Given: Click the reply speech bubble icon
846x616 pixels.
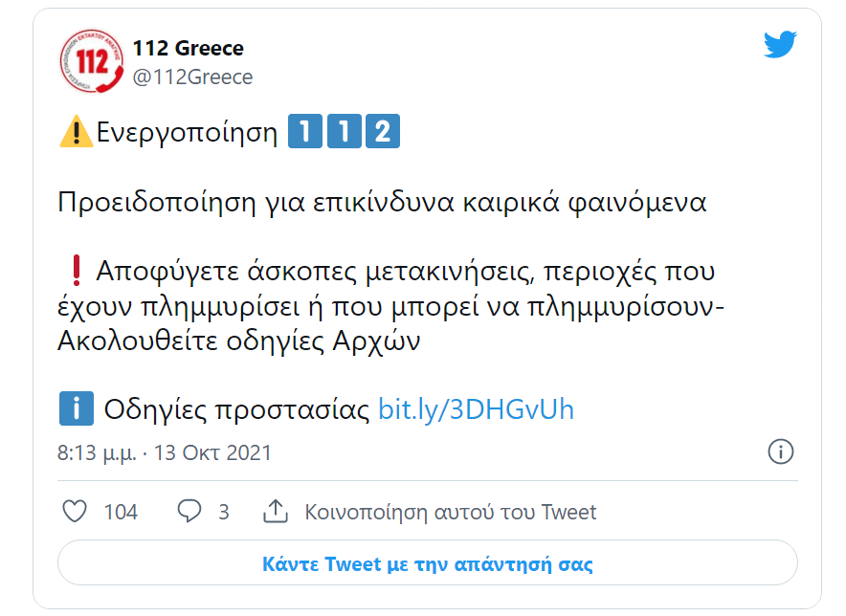Looking at the screenshot, I should point(189,512).
